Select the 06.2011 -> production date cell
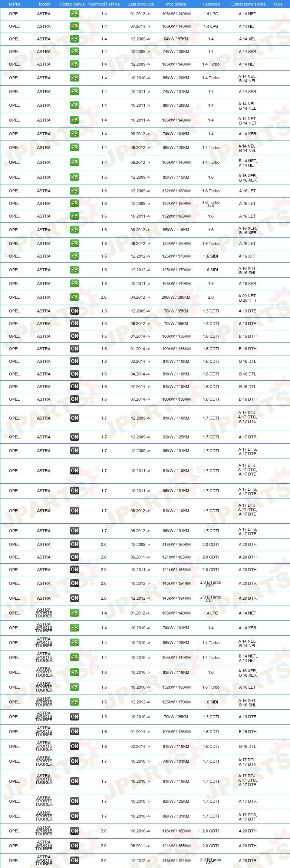290x868 pixels. (140, 557)
